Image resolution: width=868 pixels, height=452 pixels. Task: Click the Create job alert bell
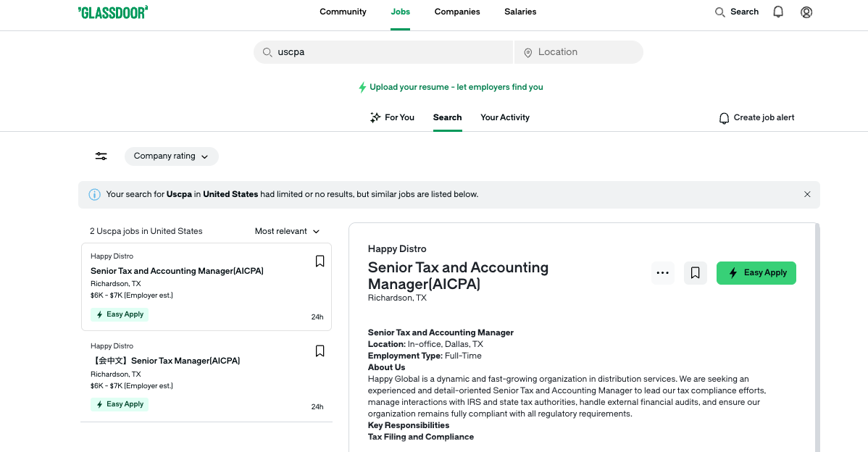pos(724,118)
